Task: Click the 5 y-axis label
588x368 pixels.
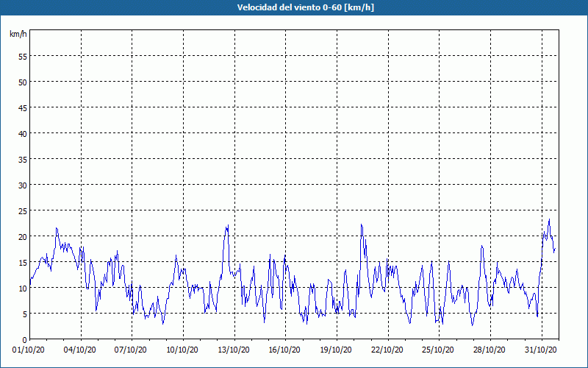Action: [x=25, y=314]
